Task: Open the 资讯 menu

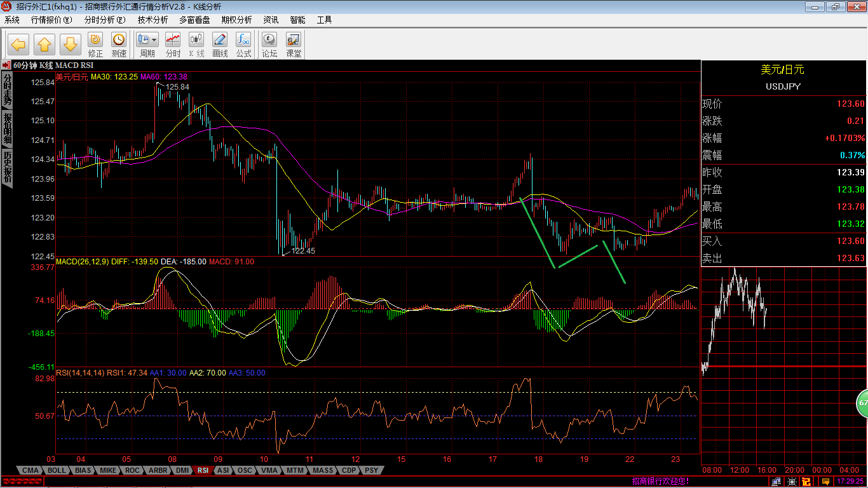Action: [271, 20]
